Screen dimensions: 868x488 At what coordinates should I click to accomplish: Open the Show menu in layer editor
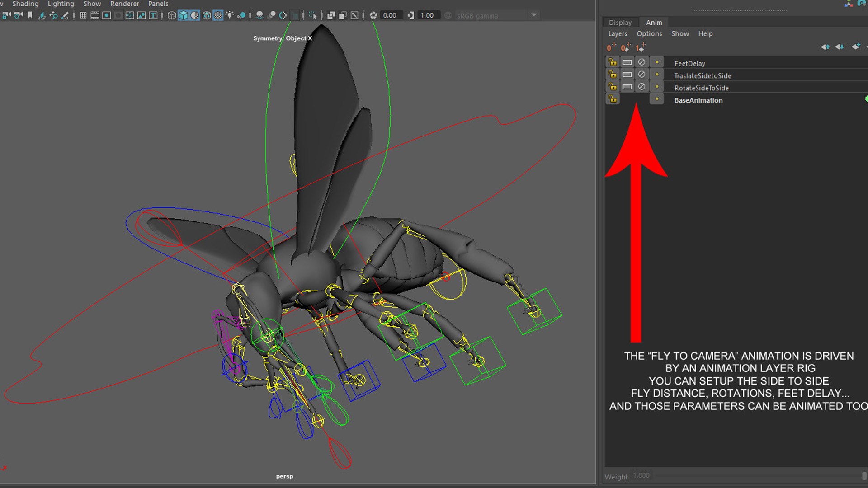(680, 34)
